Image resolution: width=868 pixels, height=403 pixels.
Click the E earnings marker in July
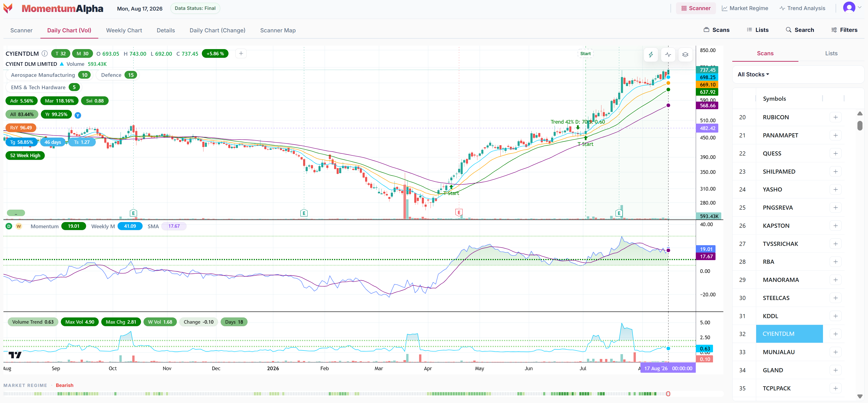619,213
